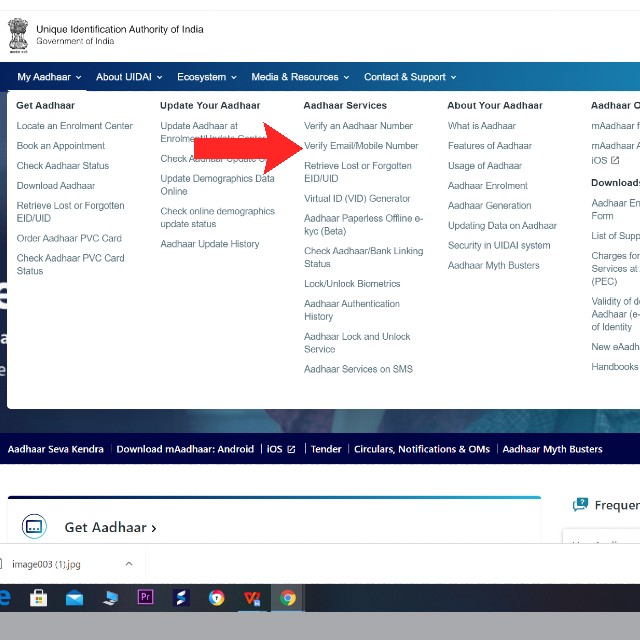Click the Government of India emblem logo
The height and width of the screenshot is (640, 640).
(x=18, y=35)
